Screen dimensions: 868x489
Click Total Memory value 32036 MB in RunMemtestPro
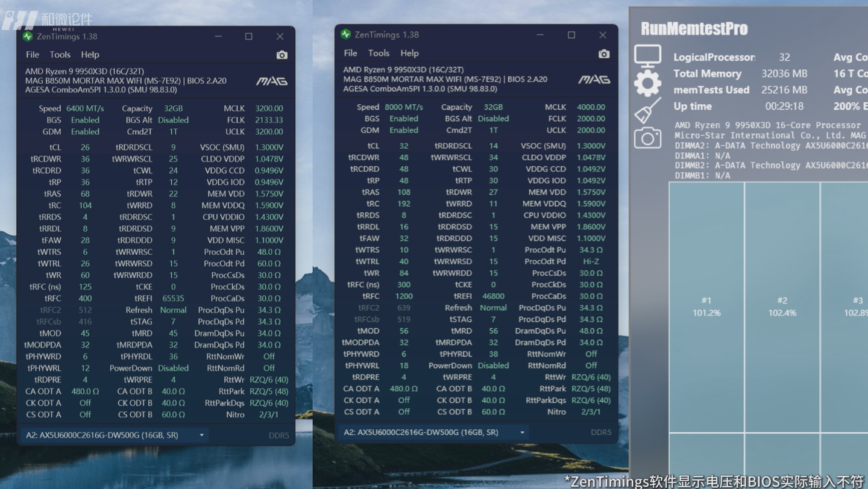click(784, 73)
